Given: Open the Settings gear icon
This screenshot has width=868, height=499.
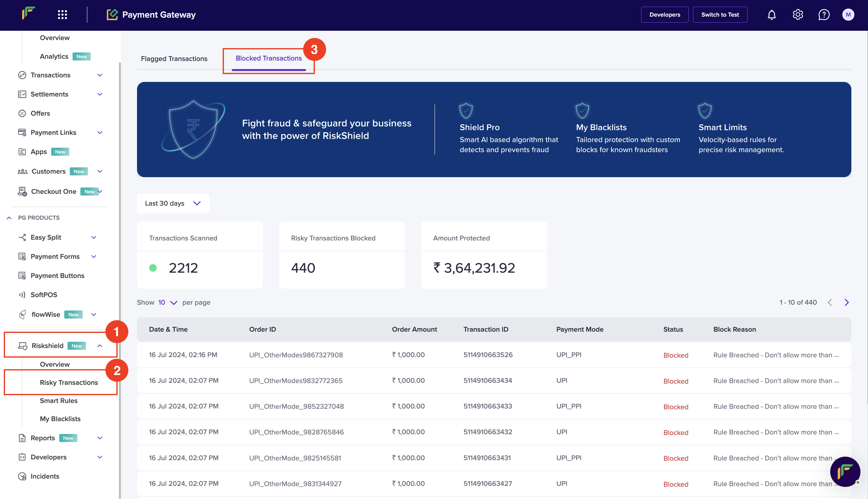Looking at the screenshot, I should (x=798, y=15).
